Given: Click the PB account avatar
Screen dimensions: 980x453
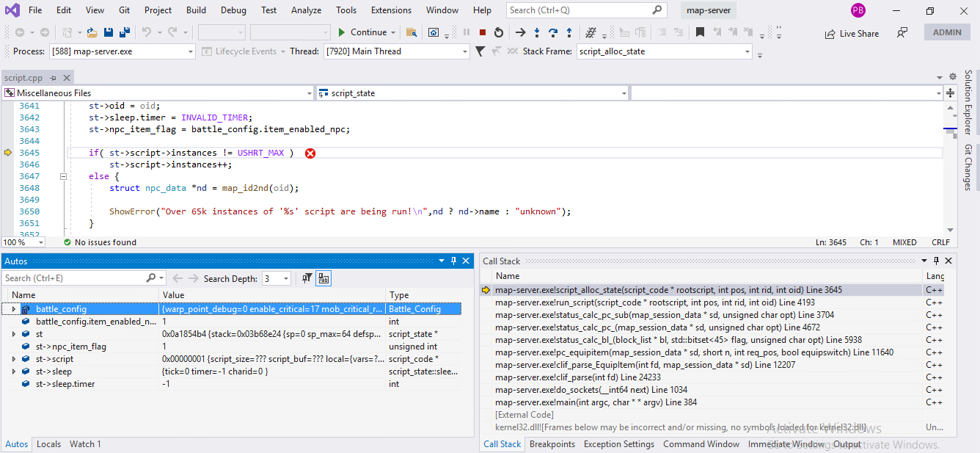Looking at the screenshot, I should click(858, 10).
